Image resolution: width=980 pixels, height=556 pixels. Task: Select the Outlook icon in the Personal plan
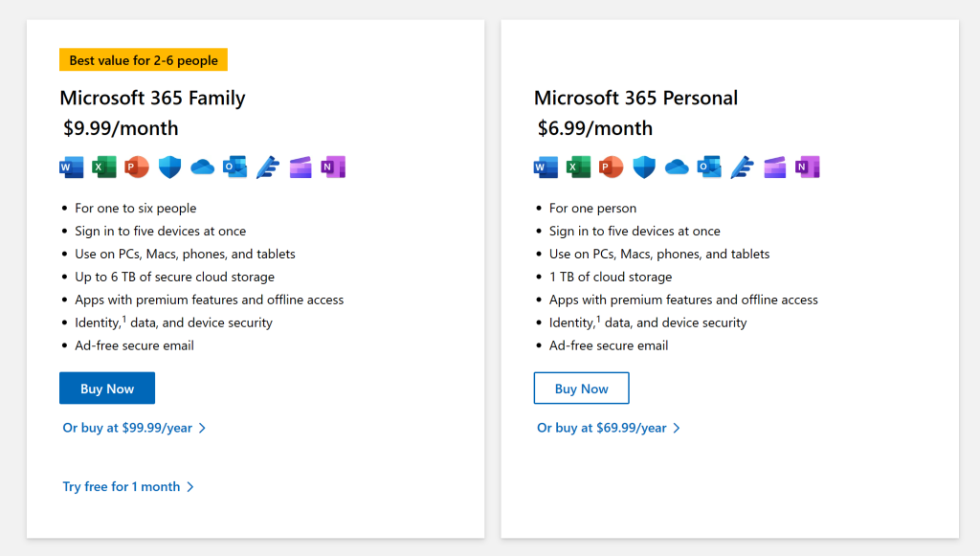pyautogui.click(x=709, y=167)
